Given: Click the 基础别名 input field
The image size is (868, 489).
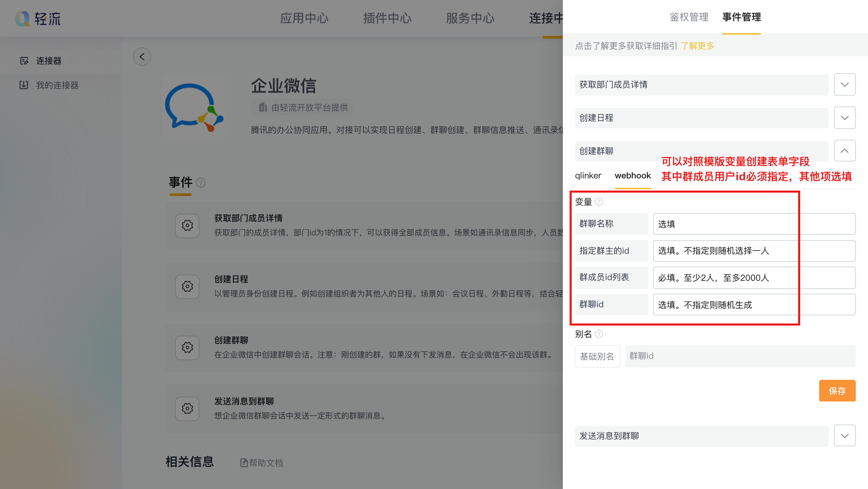Looking at the screenshot, I should [x=597, y=356].
